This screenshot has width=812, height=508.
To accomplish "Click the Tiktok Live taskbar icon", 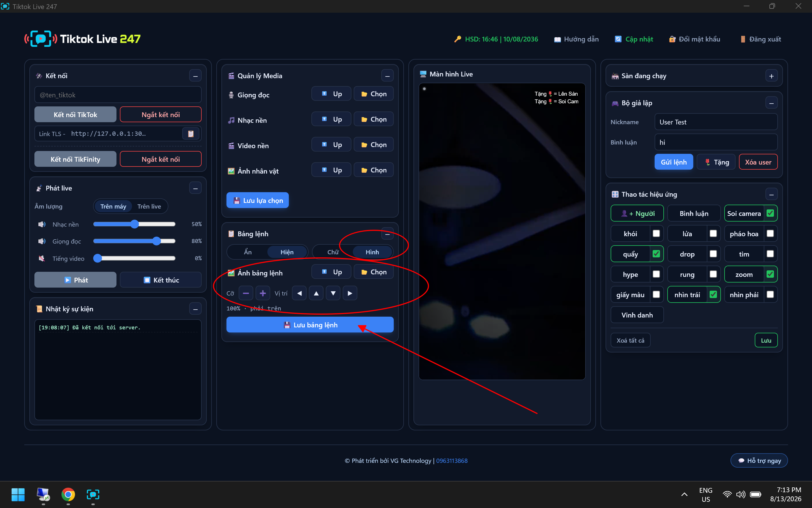I will 93,494.
